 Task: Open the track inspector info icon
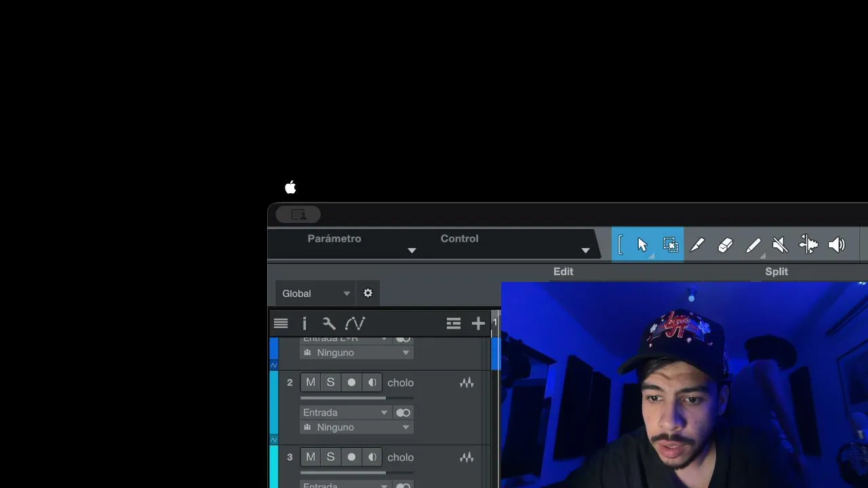[x=304, y=323]
